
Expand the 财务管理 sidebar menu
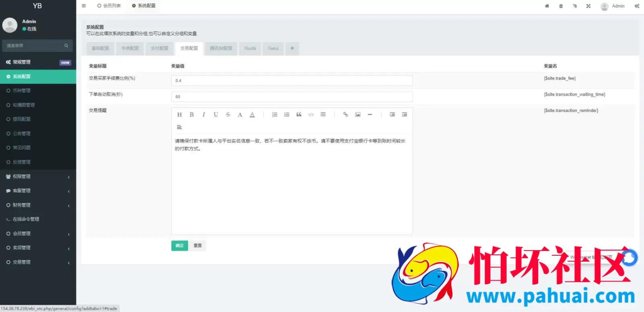[38, 205]
